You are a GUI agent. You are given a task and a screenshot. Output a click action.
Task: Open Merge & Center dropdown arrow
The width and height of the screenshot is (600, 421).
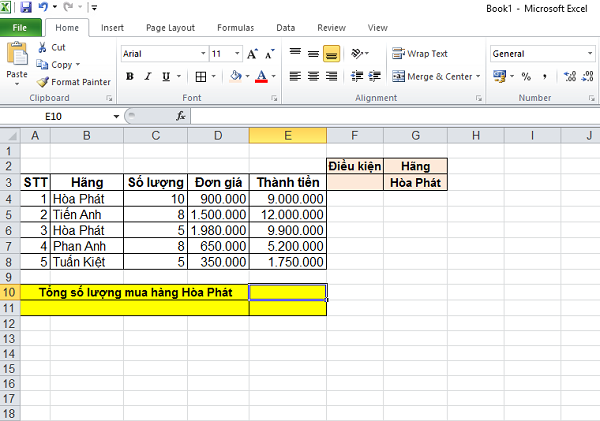coord(478,77)
